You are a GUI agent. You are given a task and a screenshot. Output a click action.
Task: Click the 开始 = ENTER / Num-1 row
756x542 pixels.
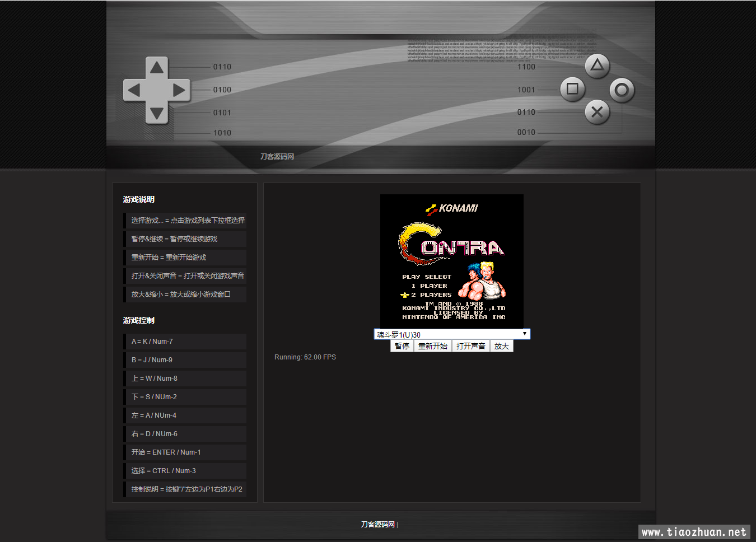pyautogui.click(x=185, y=452)
